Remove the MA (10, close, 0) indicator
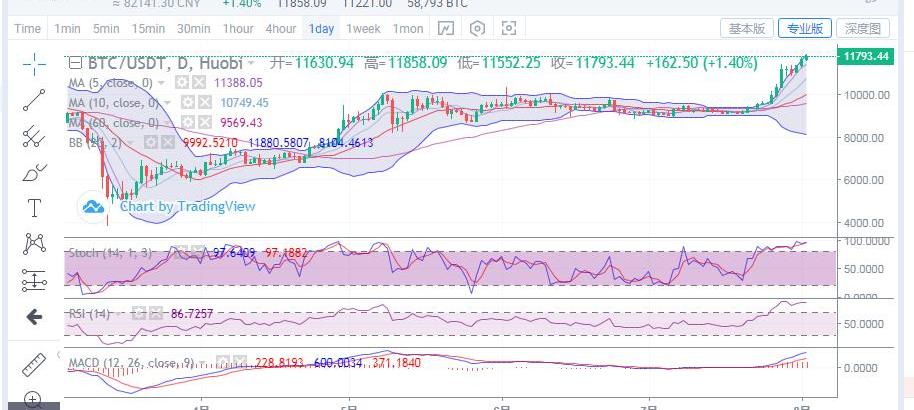Image resolution: width=914 pixels, height=410 pixels. pyautogui.click(x=204, y=103)
